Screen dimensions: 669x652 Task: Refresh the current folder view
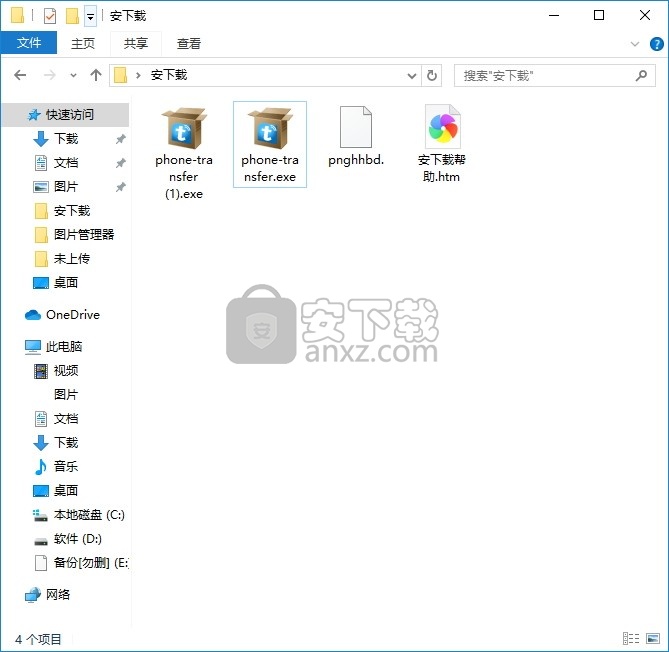(432, 76)
